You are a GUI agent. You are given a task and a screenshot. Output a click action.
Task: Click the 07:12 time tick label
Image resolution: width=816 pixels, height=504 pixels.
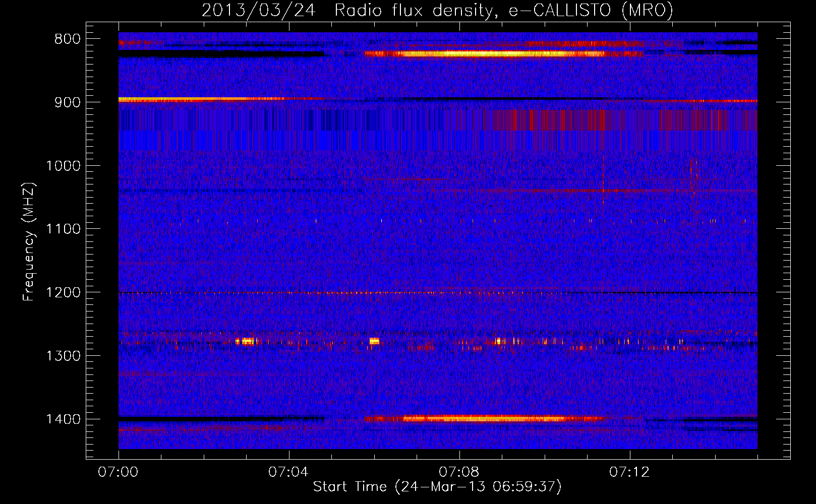click(x=629, y=472)
